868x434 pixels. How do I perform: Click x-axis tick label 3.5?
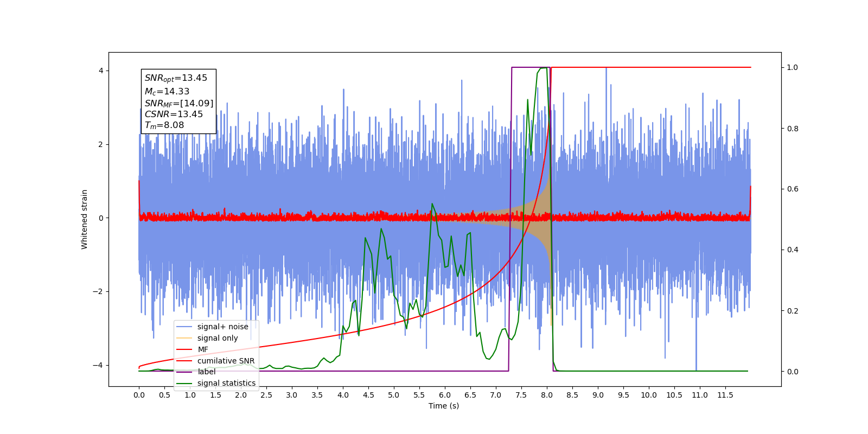click(317, 395)
